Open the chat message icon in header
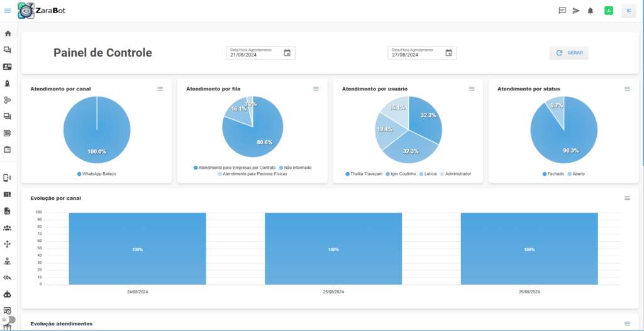Screen dimensions: 644x331 pyautogui.click(x=562, y=11)
